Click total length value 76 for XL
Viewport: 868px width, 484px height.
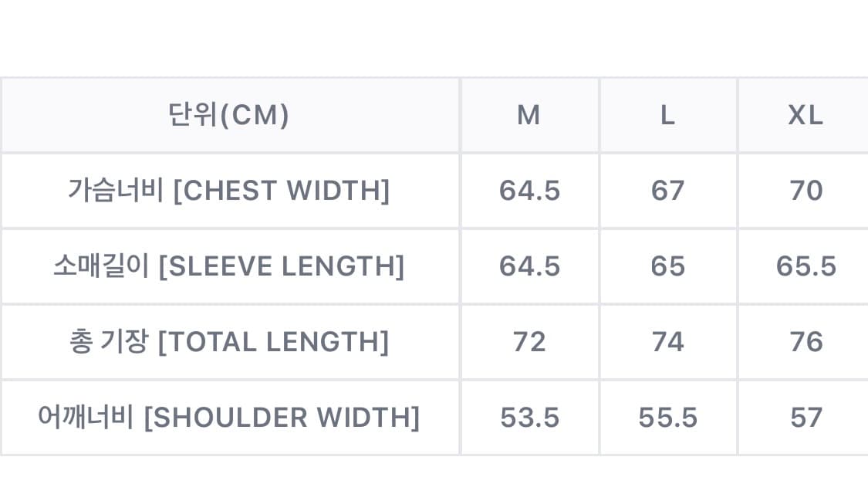pos(806,341)
